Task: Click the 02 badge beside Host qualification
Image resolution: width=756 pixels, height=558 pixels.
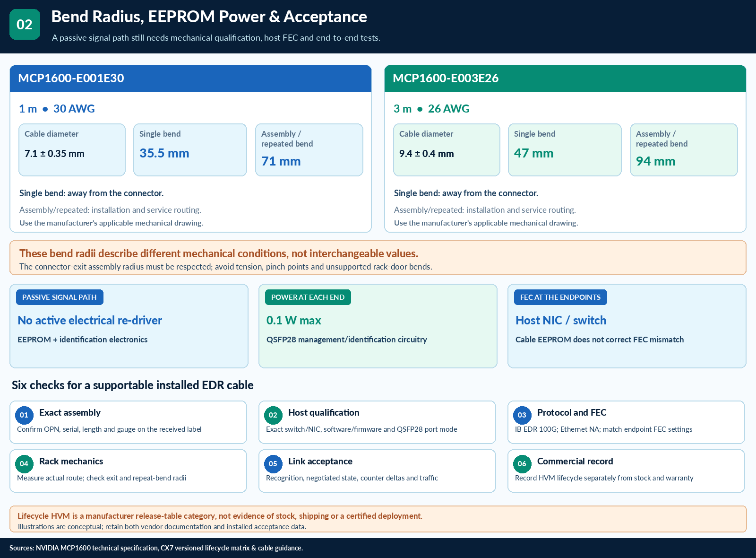Action: click(273, 415)
